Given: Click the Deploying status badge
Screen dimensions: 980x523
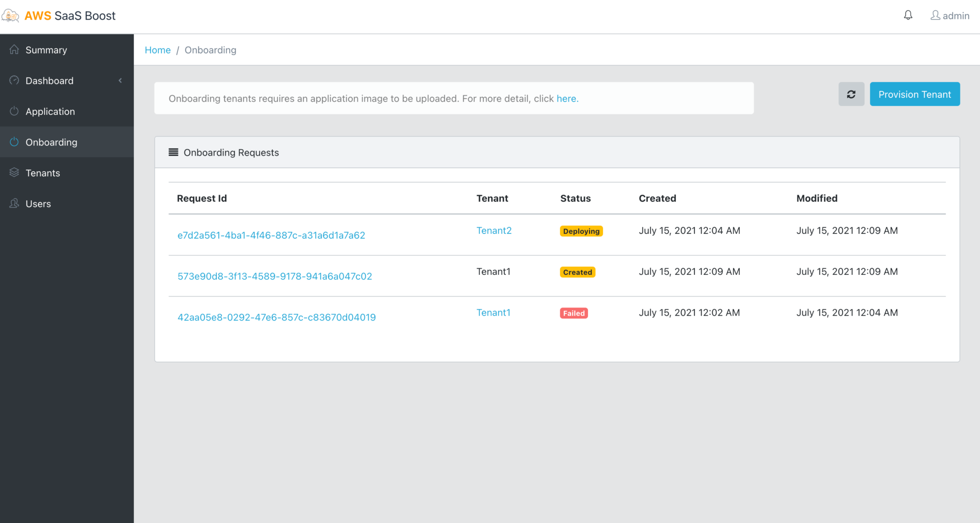Looking at the screenshot, I should point(581,231).
